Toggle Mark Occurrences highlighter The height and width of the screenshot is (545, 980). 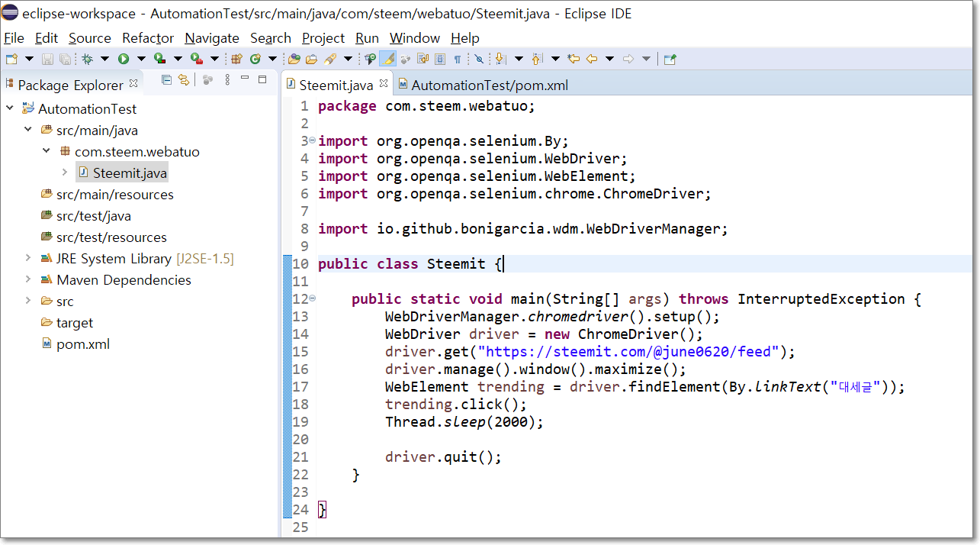click(x=387, y=59)
